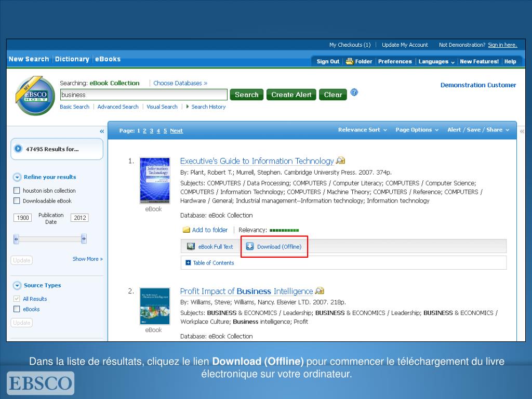The height and width of the screenshot is (399, 532).
Task: Collapse the left sidebar with double-arrow icon
Action: coord(102,131)
